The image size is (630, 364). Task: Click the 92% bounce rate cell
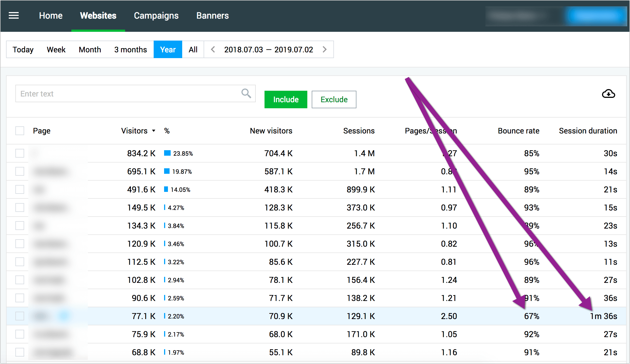point(532,334)
